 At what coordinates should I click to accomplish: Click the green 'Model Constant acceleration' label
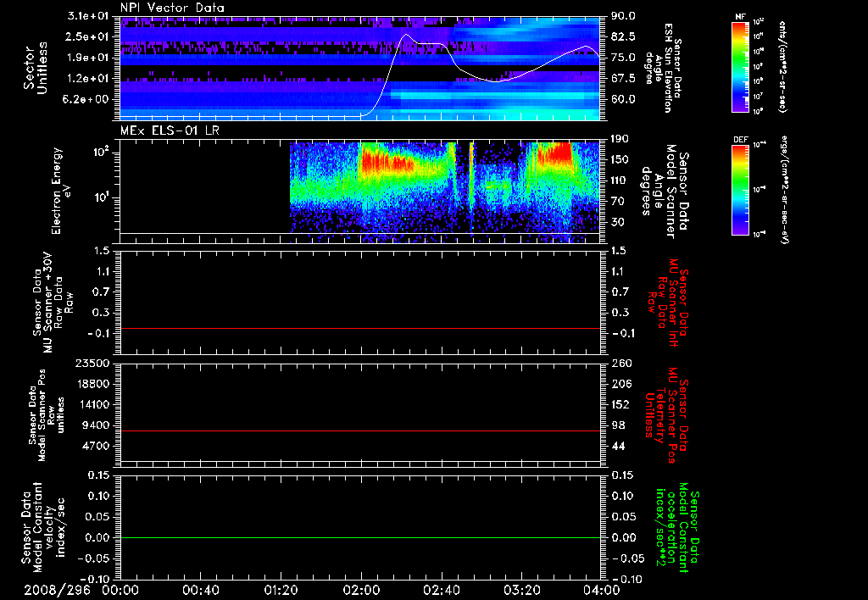point(677,528)
